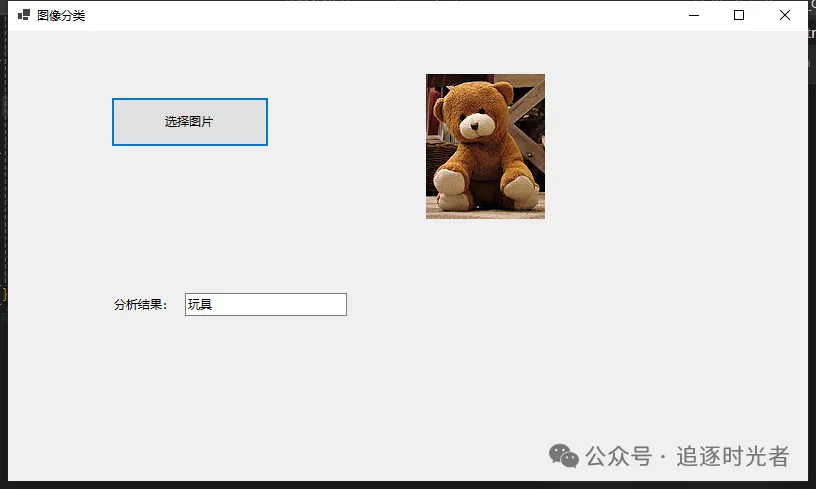The image size is (816, 489).
Task: Minimize the 图像分类 window
Action: 693,15
